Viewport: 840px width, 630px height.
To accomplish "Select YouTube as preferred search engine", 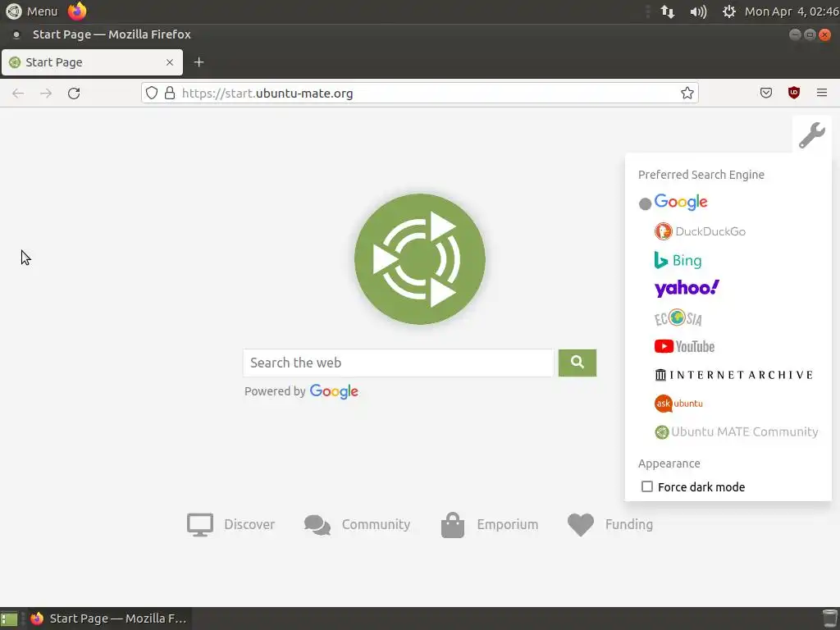I will 684,347.
